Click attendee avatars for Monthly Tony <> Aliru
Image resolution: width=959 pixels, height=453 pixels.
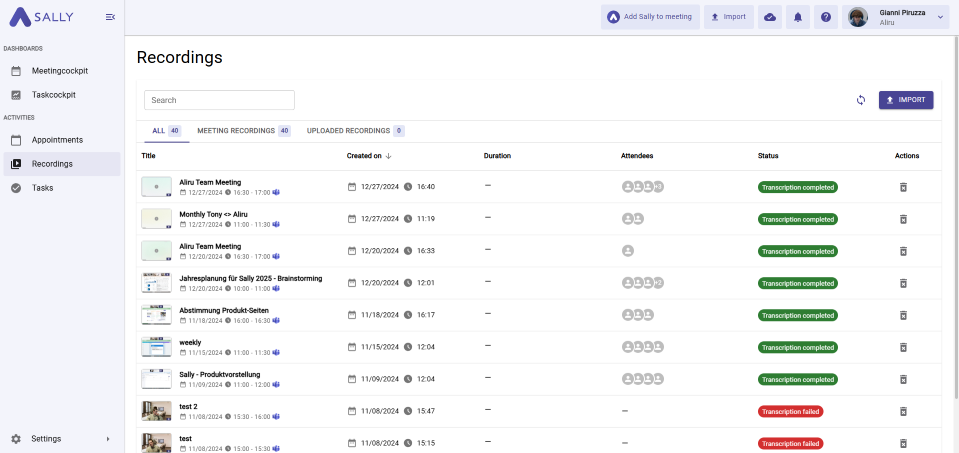click(x=632, y=219)
